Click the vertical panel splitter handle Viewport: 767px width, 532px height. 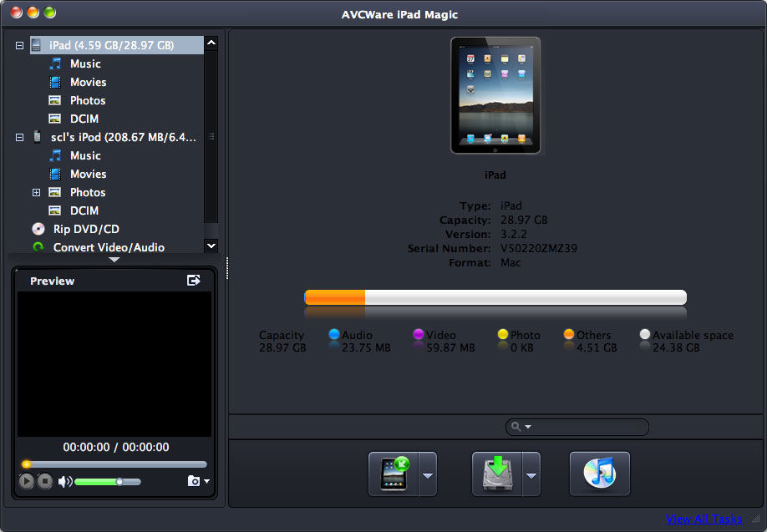(227, 268)
